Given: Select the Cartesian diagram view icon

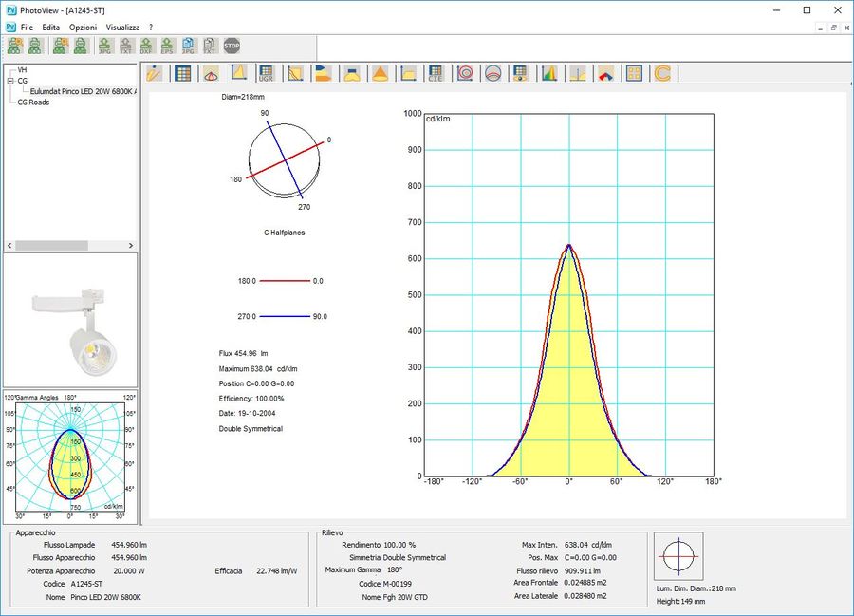Looking at the screenshot, I should pos(238,73).
